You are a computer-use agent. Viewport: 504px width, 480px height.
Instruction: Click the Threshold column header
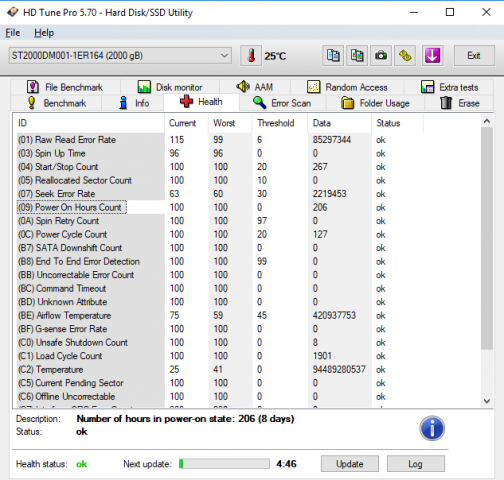[280, 123]
